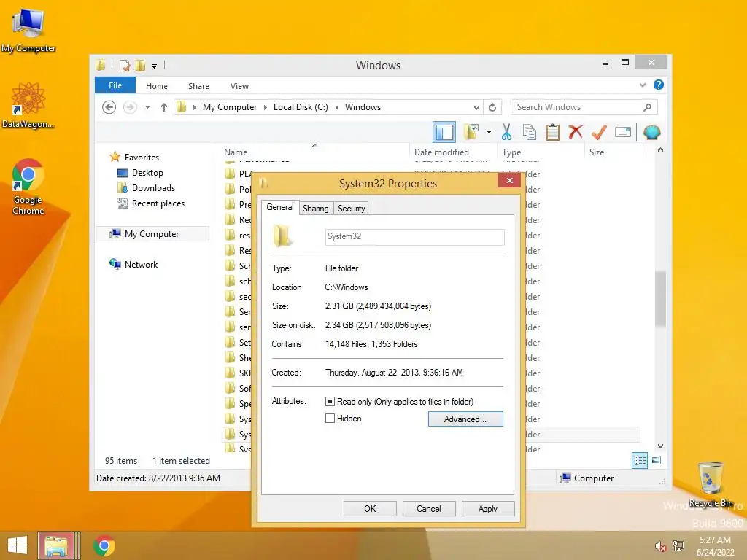The width and height of the screenshot is (747, 560).
Task: Toggle the navigation pane layout icon
Action: 444,132
